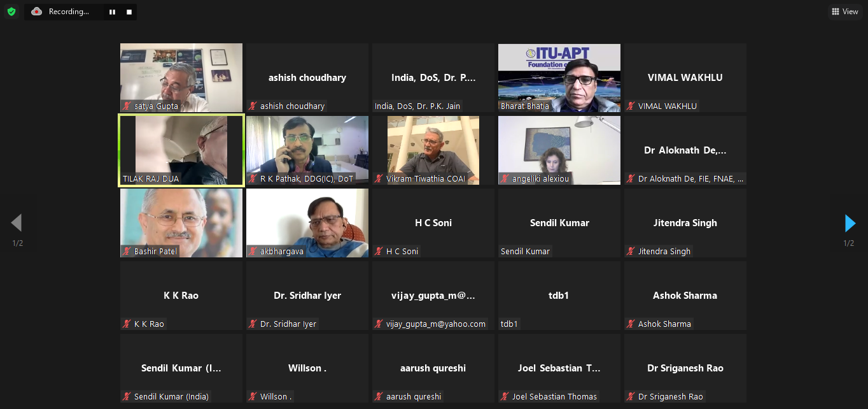Open the View layout menu
The width and height of the screenshot is (868, 409).
click(x=844, y=11)
